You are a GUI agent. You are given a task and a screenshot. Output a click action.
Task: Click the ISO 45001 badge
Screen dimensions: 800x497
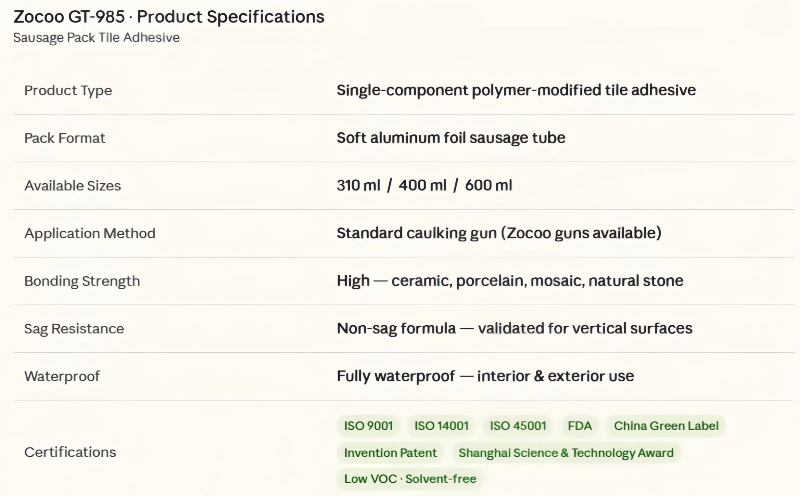517,426
